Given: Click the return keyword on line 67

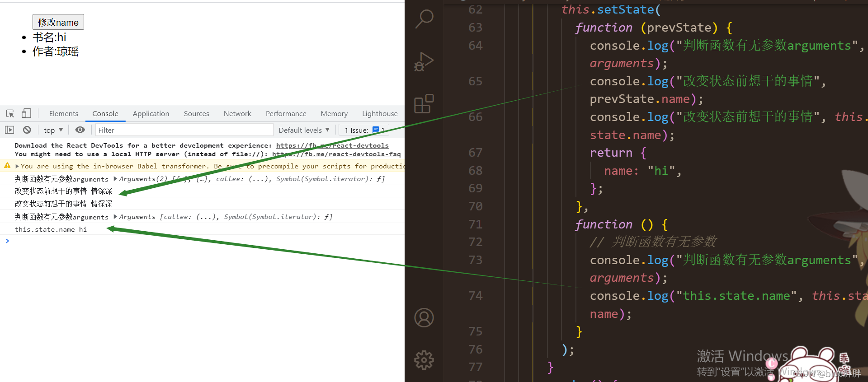Looking at the screenshot, I should tap(611, 153).
